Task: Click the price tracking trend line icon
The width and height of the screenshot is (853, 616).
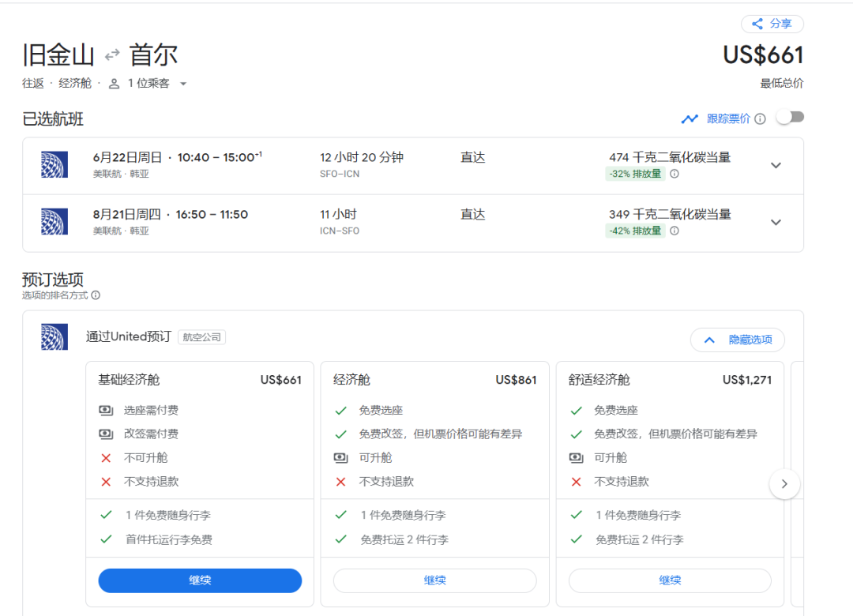Action: (690, 118)
